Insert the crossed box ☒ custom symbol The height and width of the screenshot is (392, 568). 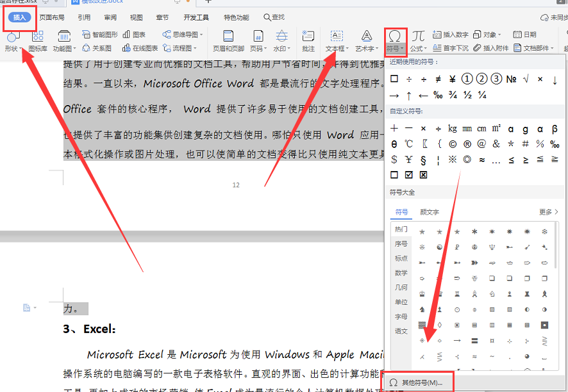[423, 174]
